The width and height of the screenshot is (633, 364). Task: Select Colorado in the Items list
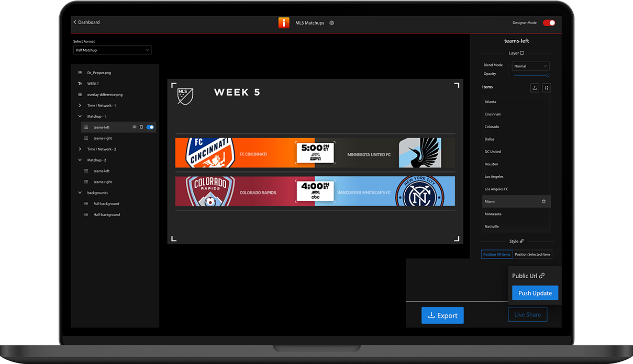point(516,127)
